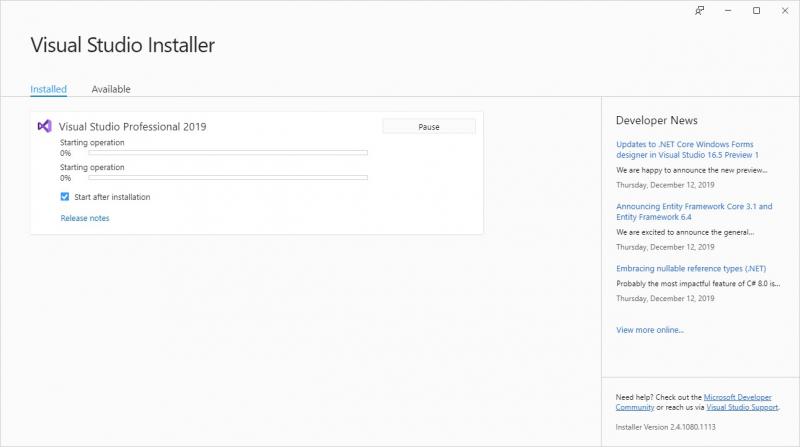The width and height of the screenshot is (800, 447).
Task: Open the Release notes link
Action: tap(85, 218)
